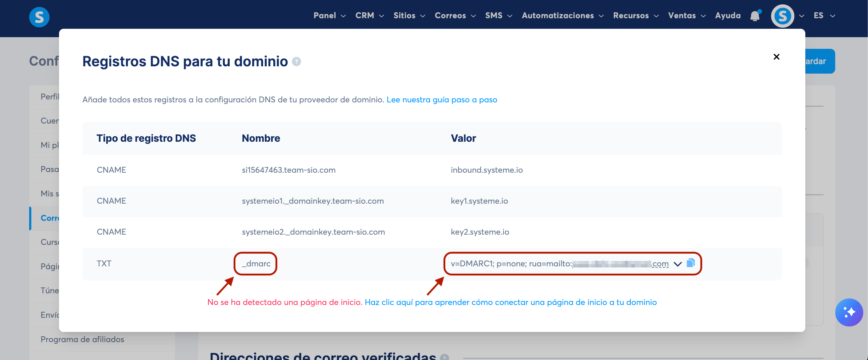Viewport: 868px width, 360px height.
Task: Click the Guardar button
Action: pyautogui.click(x=820, y=61)
